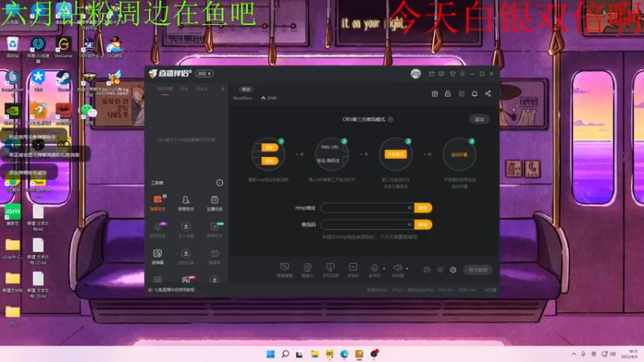Viewport: 644px width, 362px height.
Task: Open the Recycle Bin on desktop
Action: (x=13, y=47)
